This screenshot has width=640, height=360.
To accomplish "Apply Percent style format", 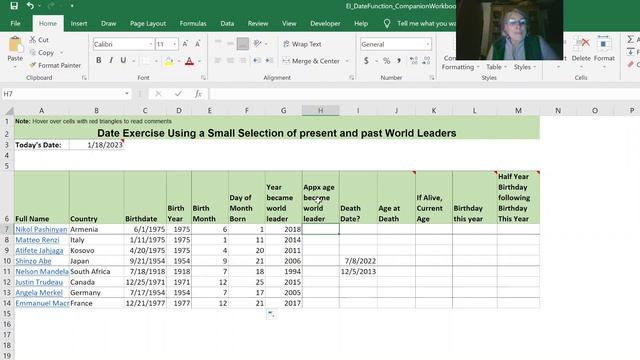I will (386, 61).
